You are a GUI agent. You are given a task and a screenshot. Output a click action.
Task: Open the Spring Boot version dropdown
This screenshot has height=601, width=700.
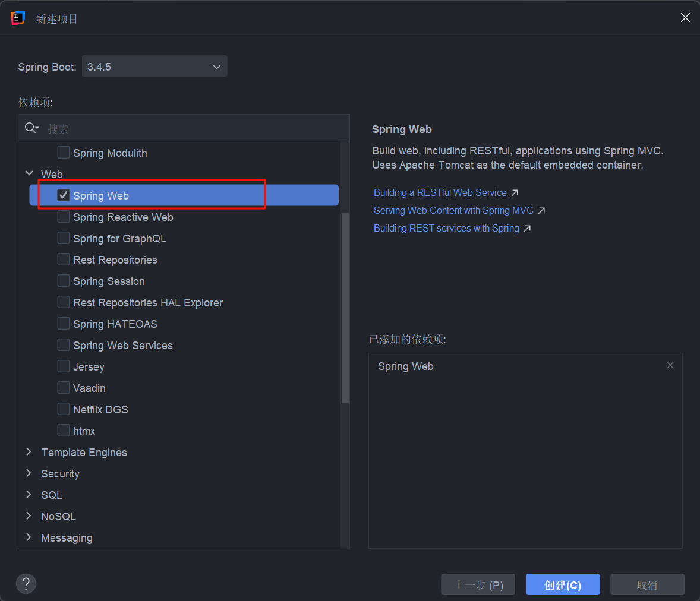pyautogui.click(x=154, y=67)
